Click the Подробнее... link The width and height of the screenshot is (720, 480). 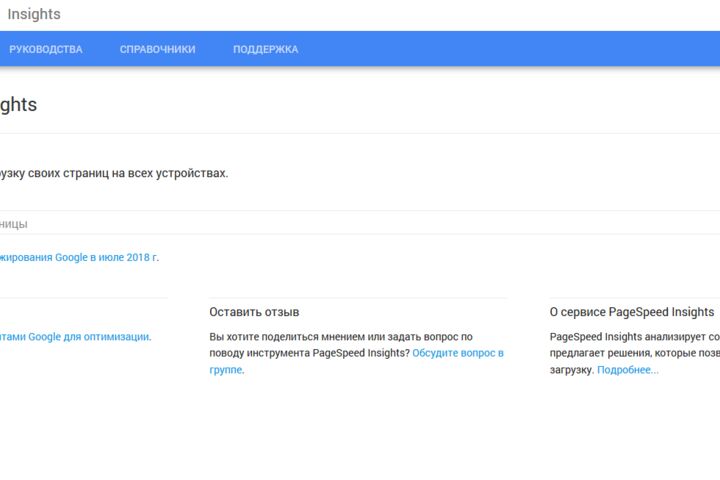coord(628,370)
